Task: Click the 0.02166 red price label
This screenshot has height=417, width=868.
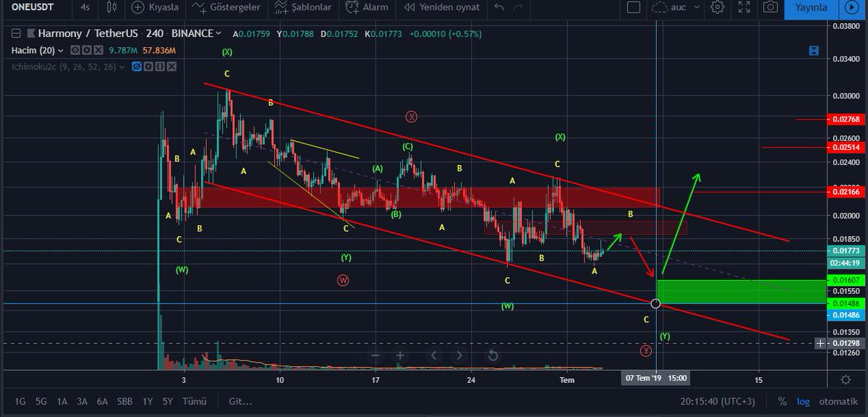Action: [845, 191]
